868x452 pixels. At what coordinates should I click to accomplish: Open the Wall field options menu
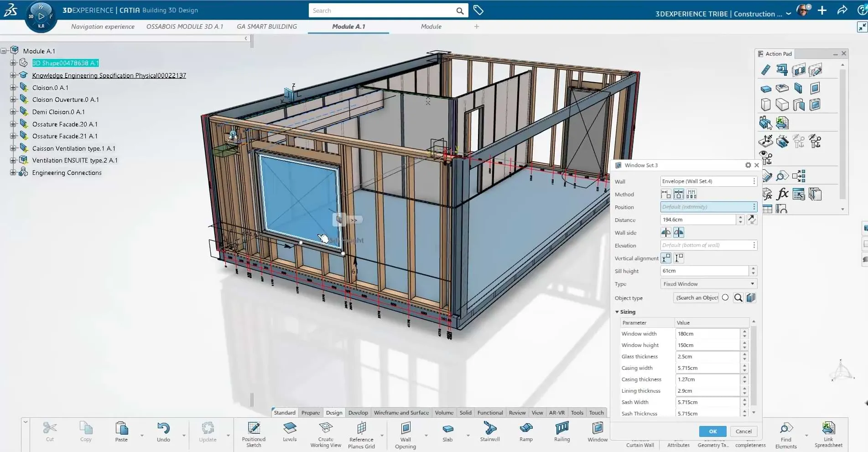[x=754, y=181]
